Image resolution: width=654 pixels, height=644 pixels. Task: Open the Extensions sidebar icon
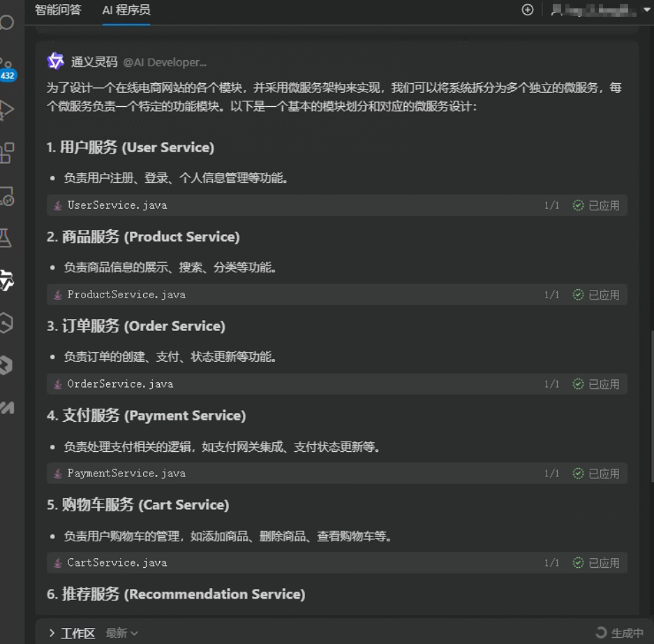tap(7, 153)
